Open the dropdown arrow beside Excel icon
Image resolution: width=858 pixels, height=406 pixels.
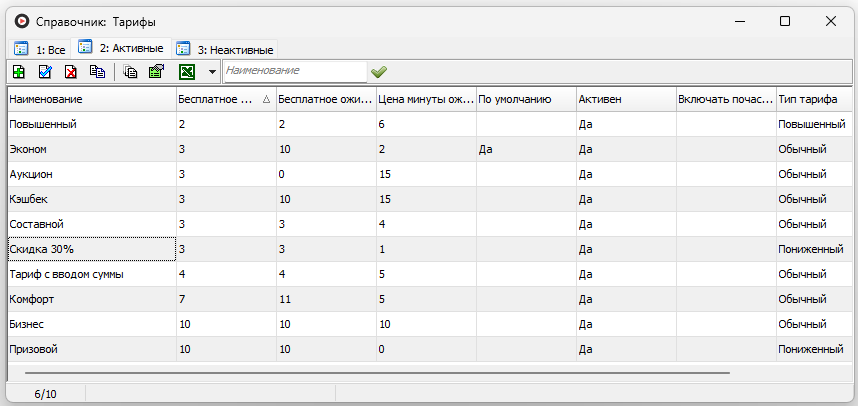[212, 72]
